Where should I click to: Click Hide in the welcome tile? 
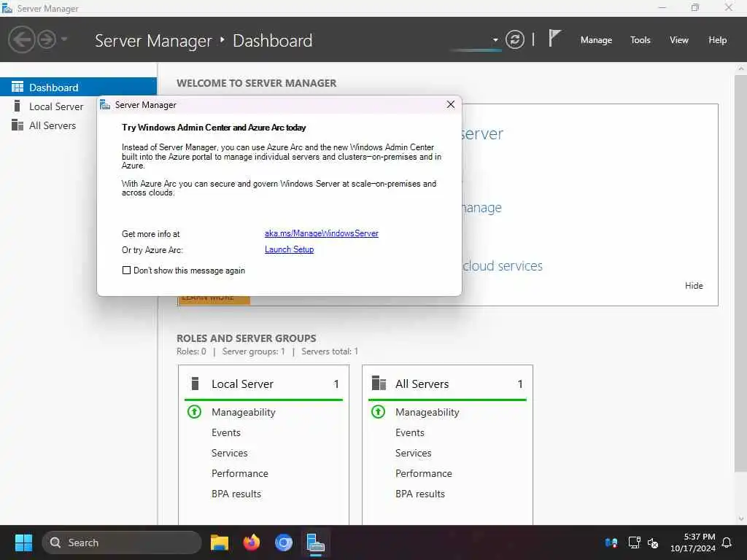(694, 286)
